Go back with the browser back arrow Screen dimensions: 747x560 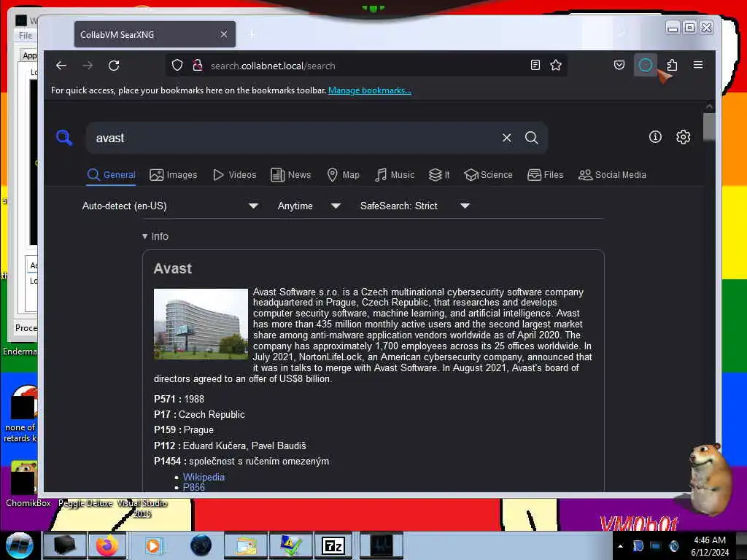click(61, 65)
